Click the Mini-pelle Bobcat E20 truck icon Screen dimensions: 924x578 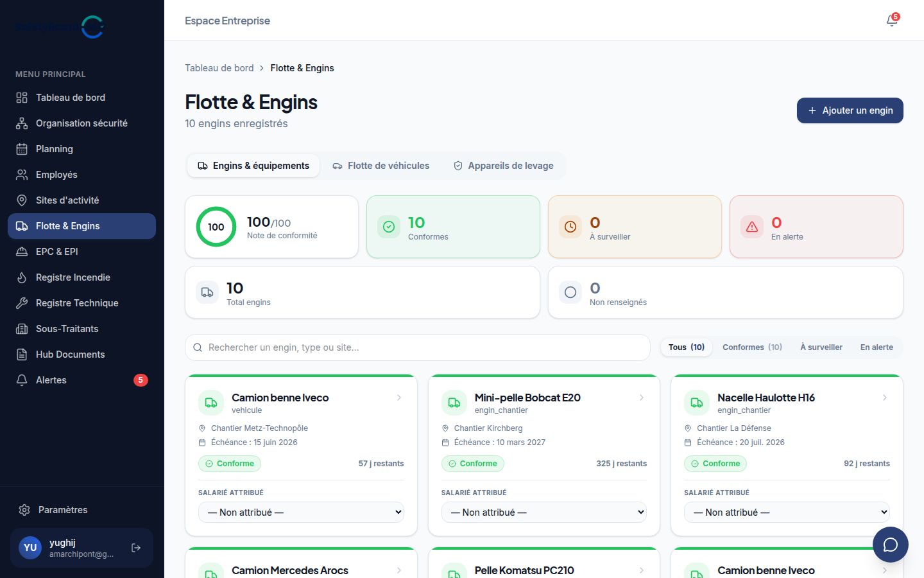454,403
